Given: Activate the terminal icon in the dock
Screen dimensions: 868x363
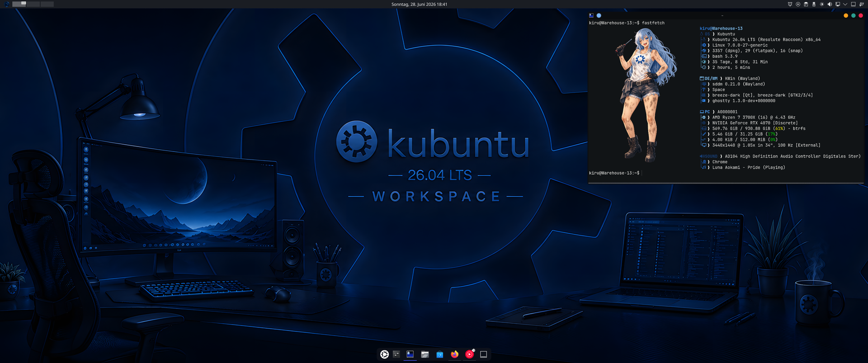Looking at the screenshot, I should pyautogui.click(x=410, y=354).
